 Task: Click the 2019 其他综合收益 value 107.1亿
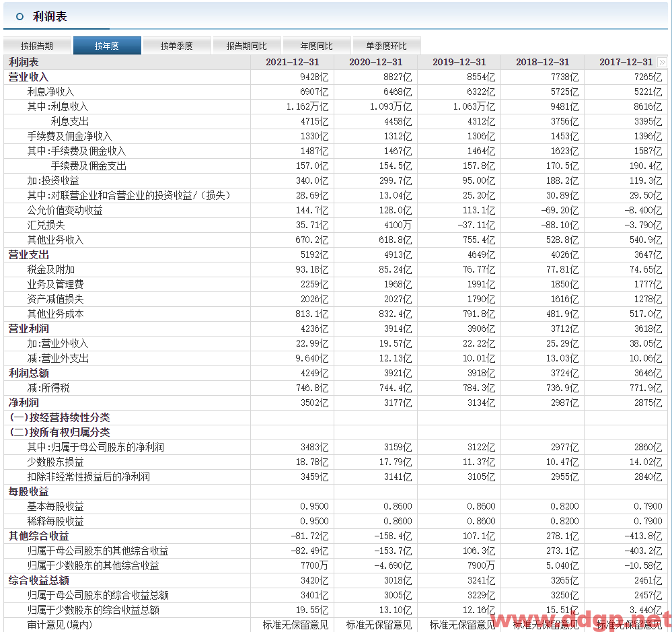[479, 536]
